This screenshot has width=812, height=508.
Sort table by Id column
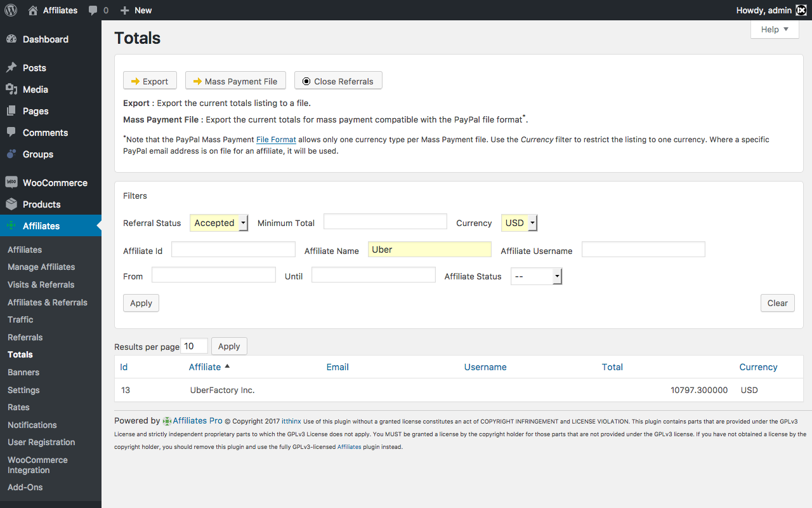coord(124,367)
